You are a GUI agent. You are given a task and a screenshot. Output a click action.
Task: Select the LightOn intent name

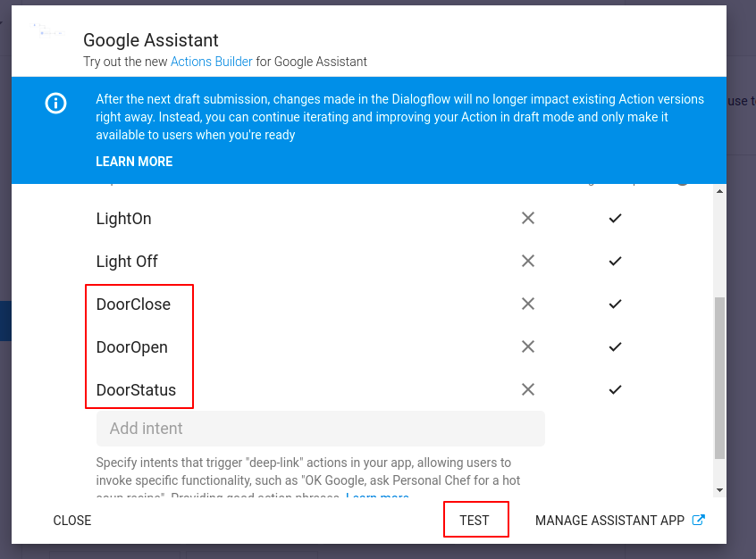[x=124, y=219]
